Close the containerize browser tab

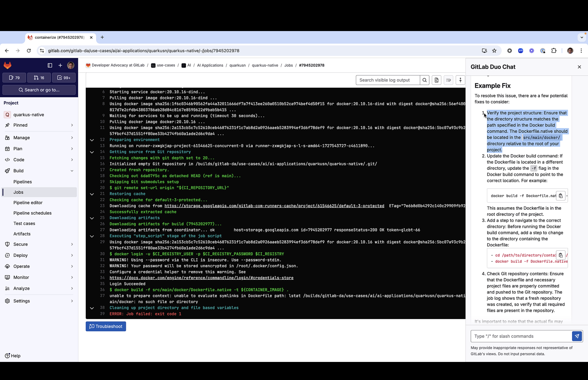[x=91, y=38]
